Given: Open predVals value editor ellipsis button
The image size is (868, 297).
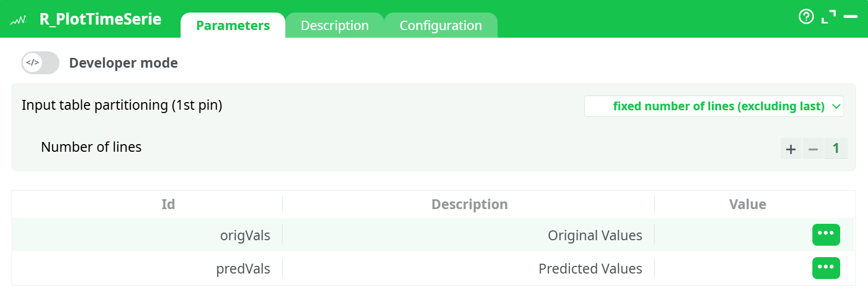Looking at the screenshot, I should 825,268.
